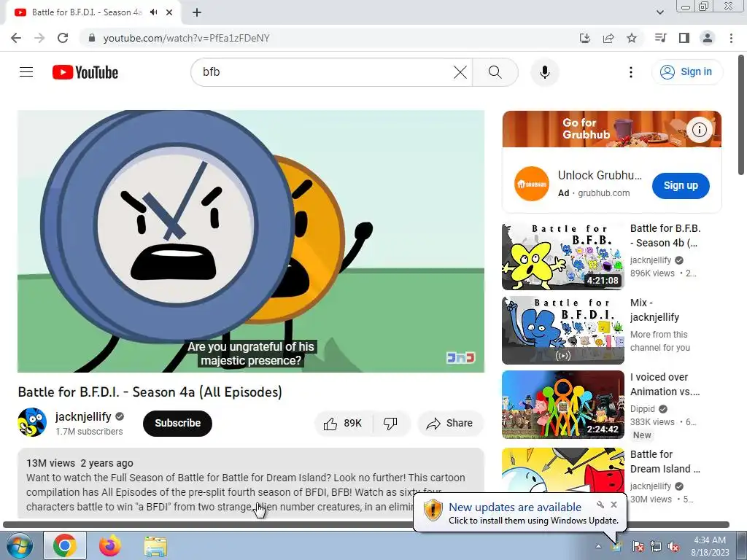Sign in to YouTube
Viewport: 747px width, 560px height.
coord(686,72)
